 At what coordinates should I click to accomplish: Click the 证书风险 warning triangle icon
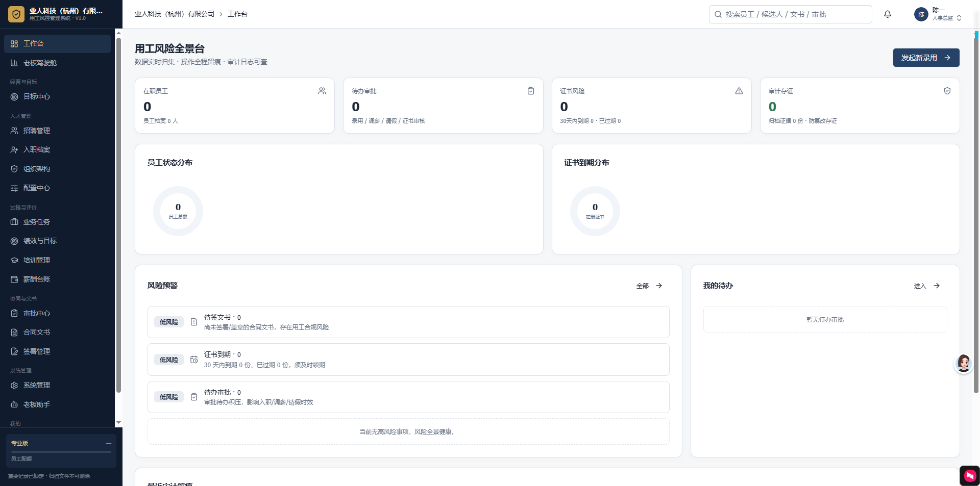point(739,91)
